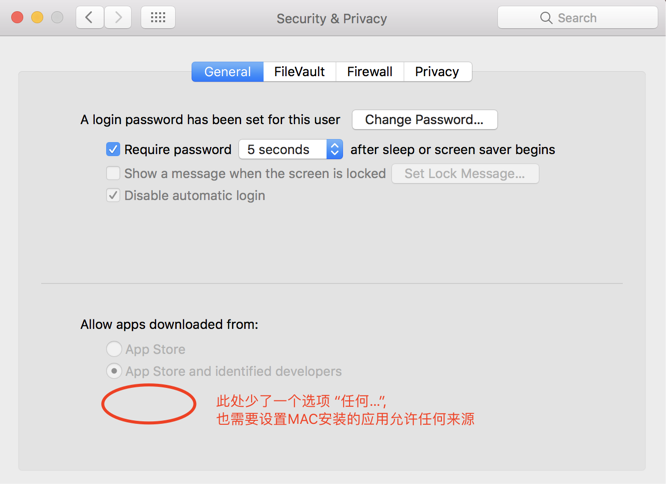Select the App Store radio option
Screen dimensions: 666x484
[114, 349]
